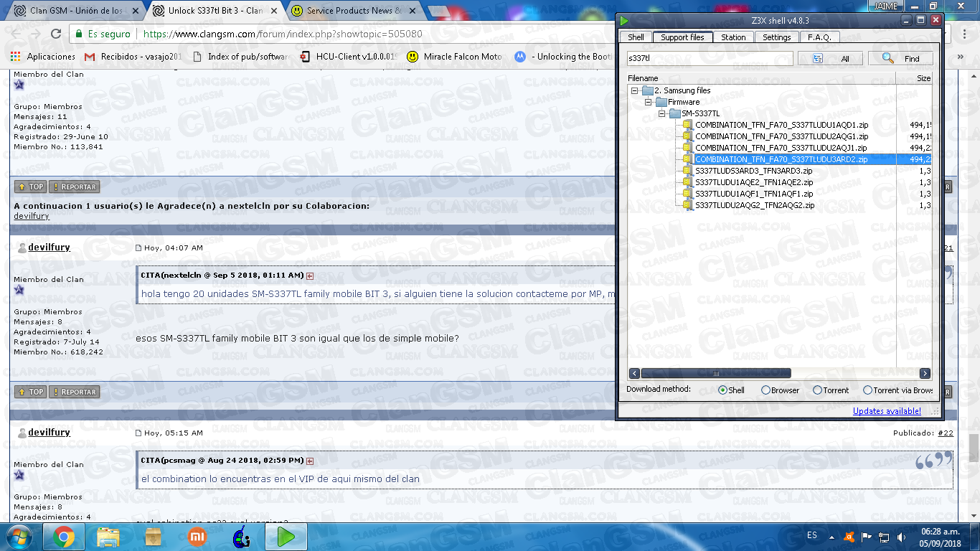
Task: Click the Avast orange tray icon
Action: (x=849, y=537)
